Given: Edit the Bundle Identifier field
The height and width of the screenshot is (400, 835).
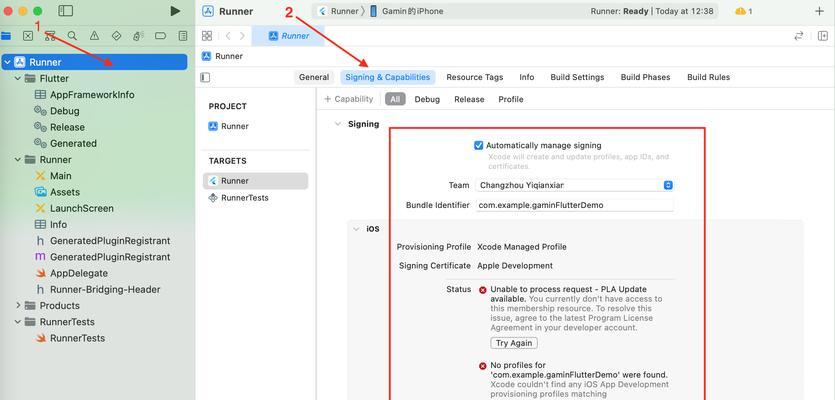Looking at the screenshot, I should click(x=574, y=205).
